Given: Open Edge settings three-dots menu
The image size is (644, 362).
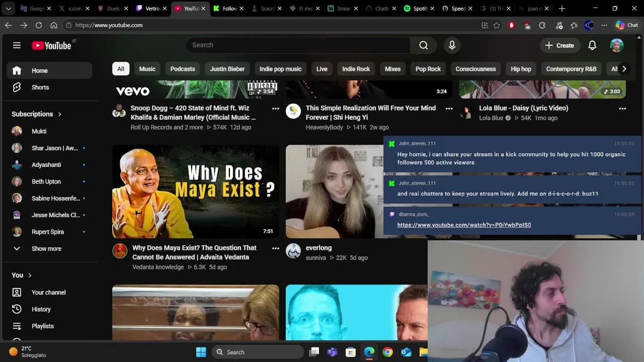Looking at the screenshot, I should [x=604, y=25].
